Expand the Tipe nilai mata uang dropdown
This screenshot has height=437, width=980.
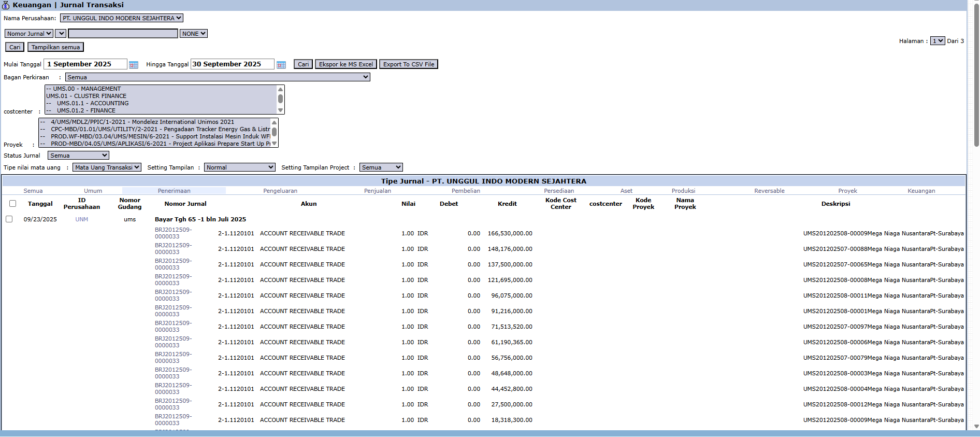pos(107,167)
